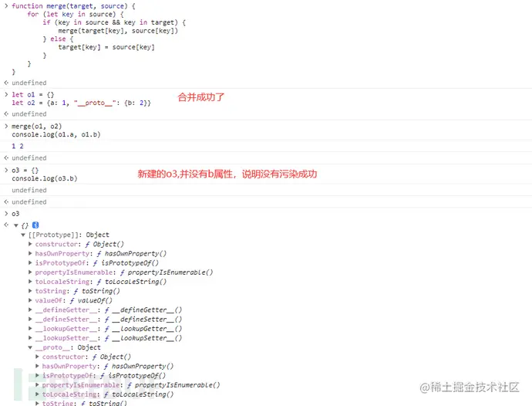Image resolution: width=532 pixels, height=406 pixels.
Task: Click the 'console.log(o3.b)' line
Action: pyautogui.click(x=45, y=178)
